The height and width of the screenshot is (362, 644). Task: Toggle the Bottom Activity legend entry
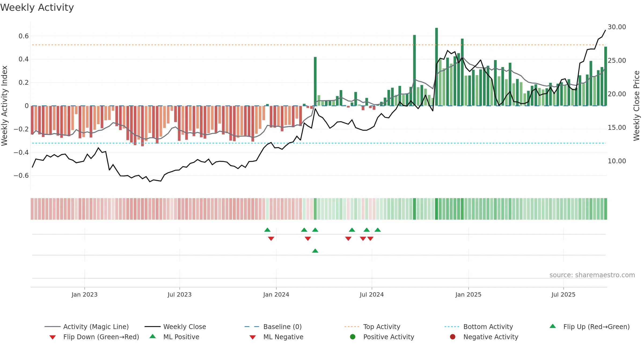479,327
